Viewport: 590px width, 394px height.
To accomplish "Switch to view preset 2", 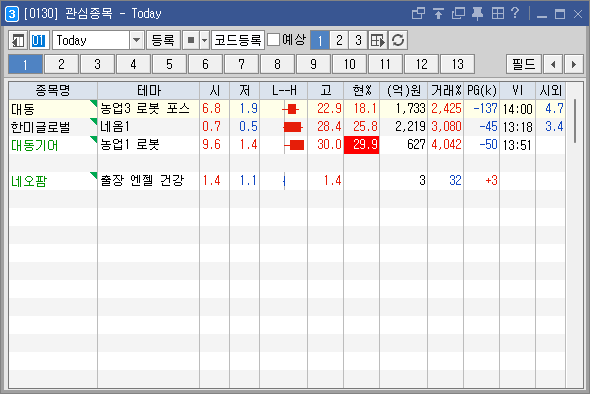I will point(339,40).
